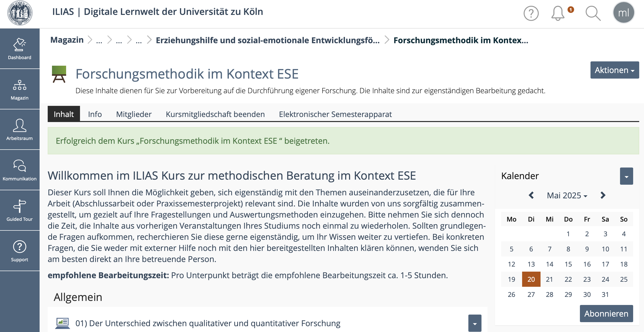Screen dimensions: 644x332
Task: Open actions dropdown for item 01
Action: (x=475, y=323)
